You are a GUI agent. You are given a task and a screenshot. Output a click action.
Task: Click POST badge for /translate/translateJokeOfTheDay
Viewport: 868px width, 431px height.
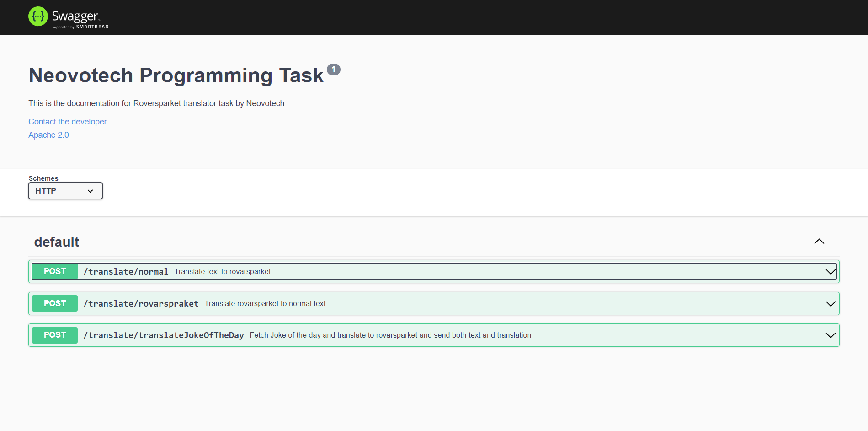coord(55,335)
